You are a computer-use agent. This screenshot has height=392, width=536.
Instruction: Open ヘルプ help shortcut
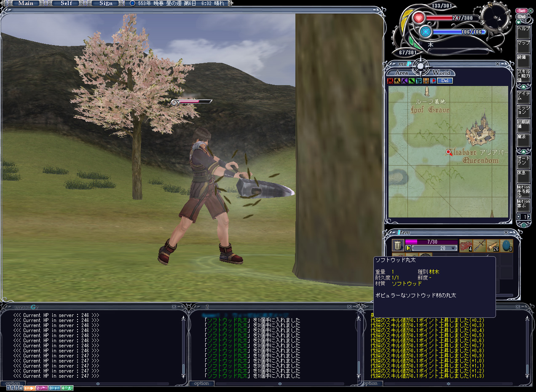click(524, 32)
